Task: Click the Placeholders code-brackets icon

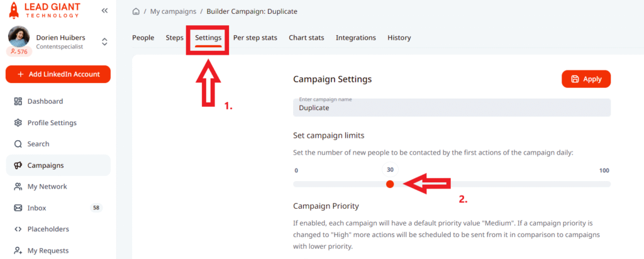Action: click(18, 229)
